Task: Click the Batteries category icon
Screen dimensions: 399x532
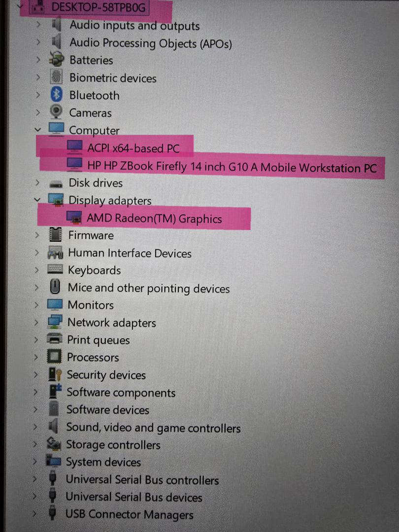Action: point(56,60)
